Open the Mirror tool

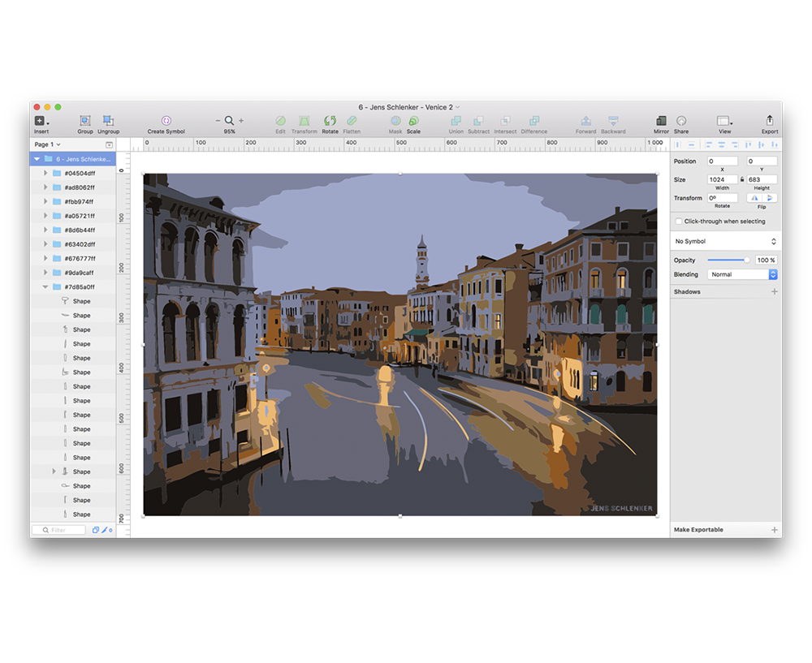pos(661,121)
